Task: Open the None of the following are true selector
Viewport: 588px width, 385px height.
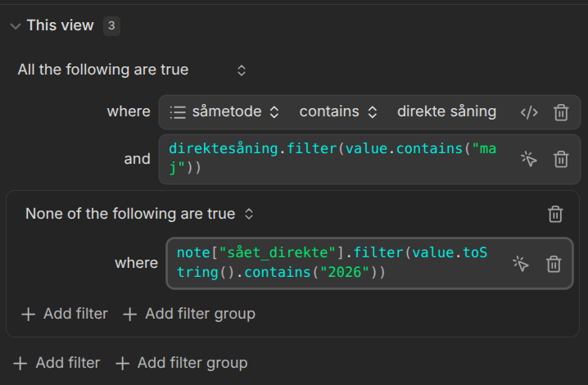Action: click(x=139, y=214)
